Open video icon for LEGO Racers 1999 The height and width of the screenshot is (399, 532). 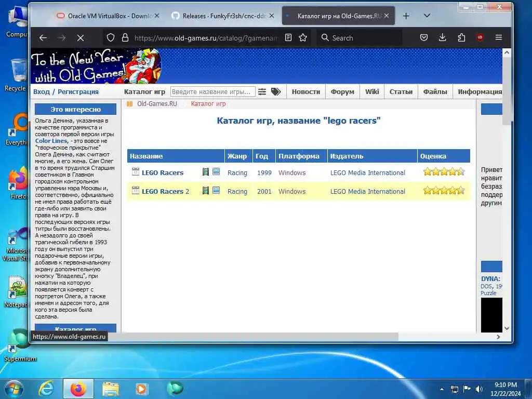pos(206,171)
